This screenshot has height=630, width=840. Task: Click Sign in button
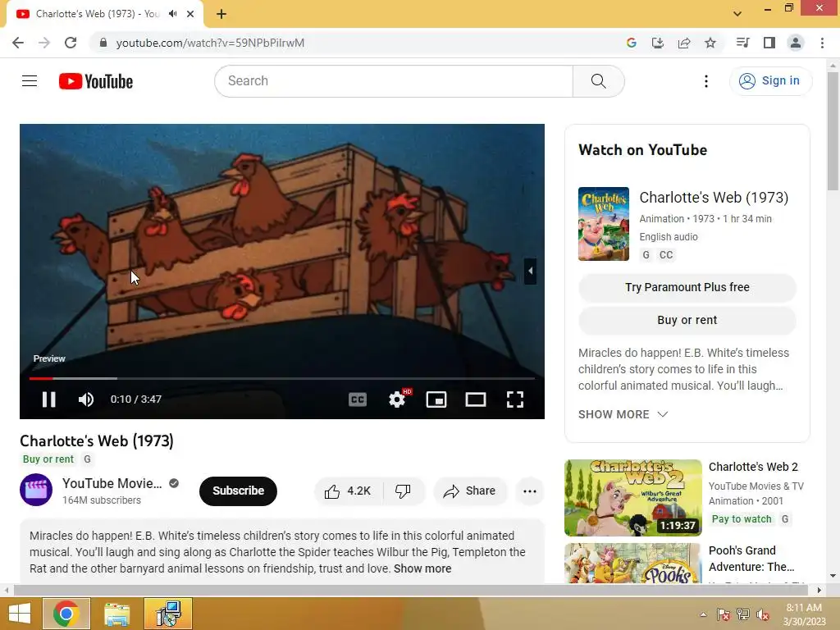pos(770,81)
